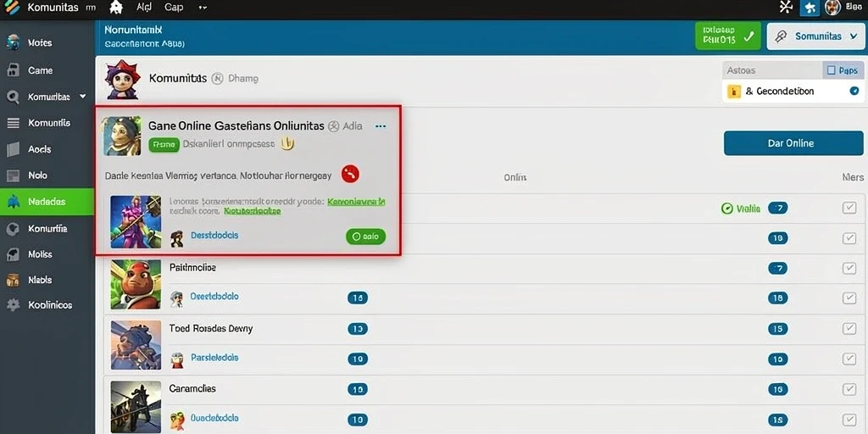Click the star icon button in top bar
Image resolution: width=868 pixels, height=434 pixels.
pyautogui.click(x=810, y=7)
